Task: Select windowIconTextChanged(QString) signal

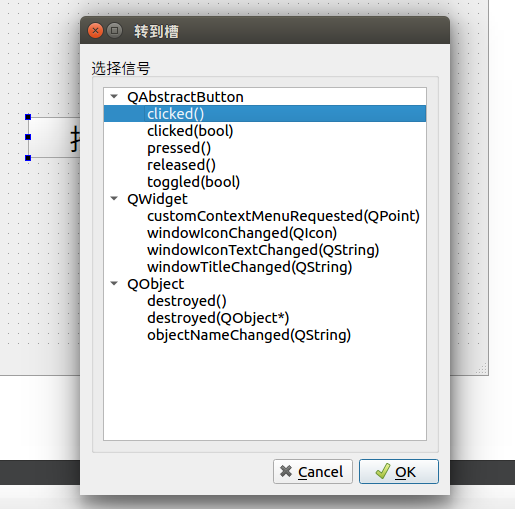Action: click(x=263, y=250)
